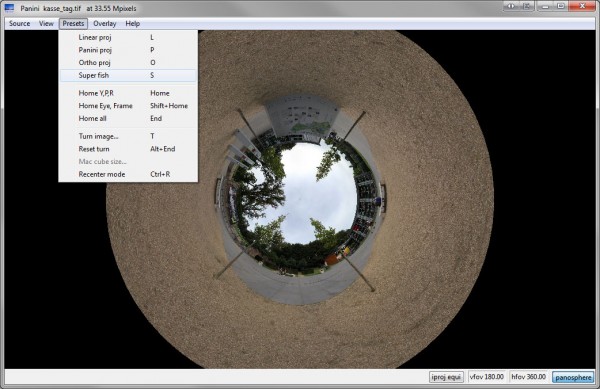Click the iproj equi status button

point(446,377)
